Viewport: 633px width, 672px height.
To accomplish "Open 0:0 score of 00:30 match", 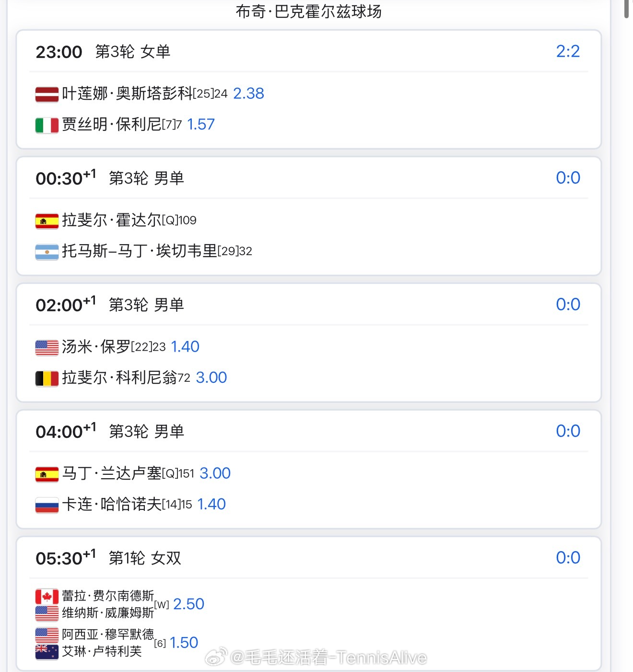I will pyautogui.click(x=568, y=178).
